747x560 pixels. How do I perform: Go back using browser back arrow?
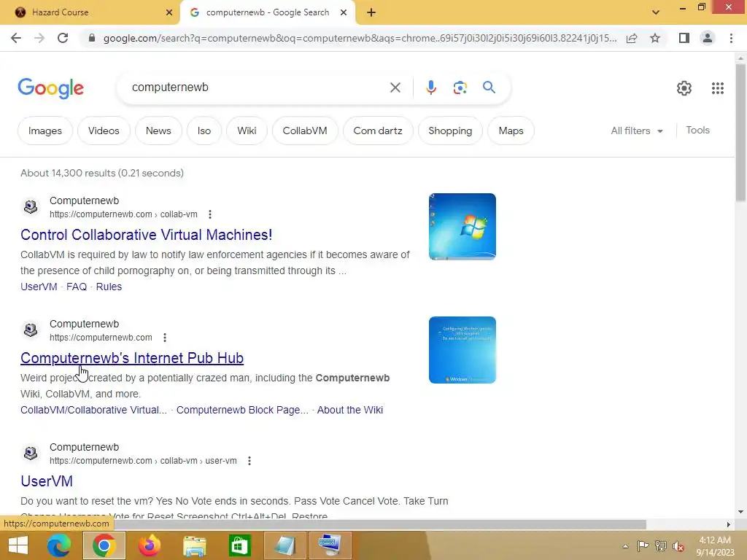coord(16,38)
